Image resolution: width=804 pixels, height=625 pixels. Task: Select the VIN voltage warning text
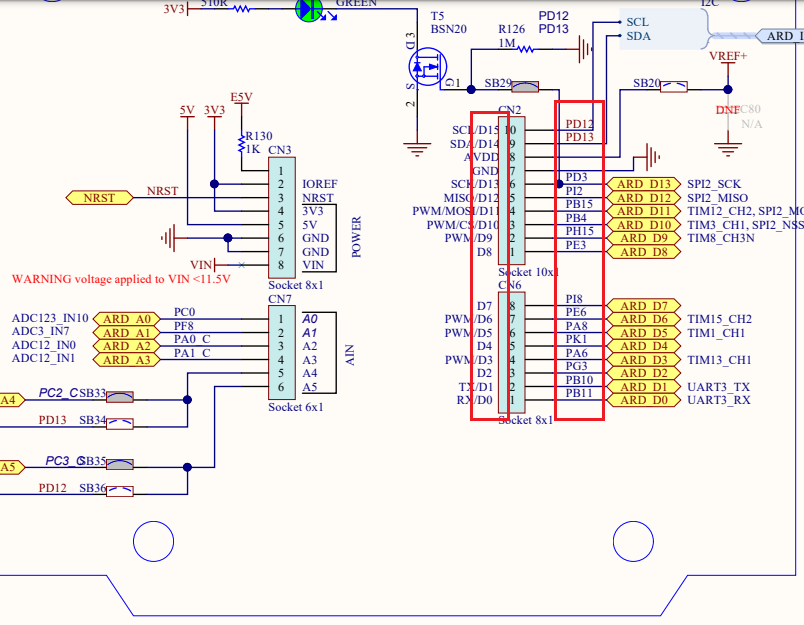(x=120, y=278)
